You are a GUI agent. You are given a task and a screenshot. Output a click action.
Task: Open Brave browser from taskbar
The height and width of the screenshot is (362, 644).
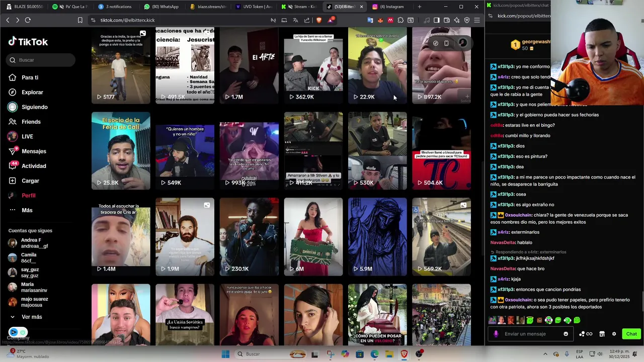pyautogui.click(x=404, y=354)
